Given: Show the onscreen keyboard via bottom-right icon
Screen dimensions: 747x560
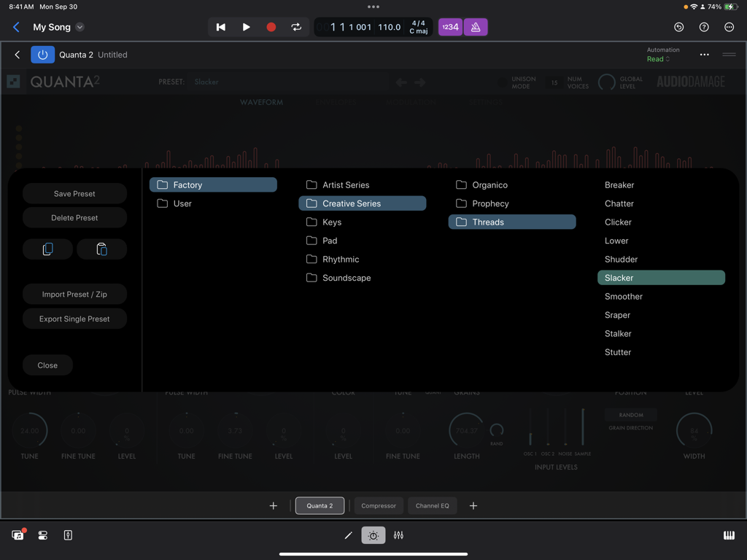Looking at the screenshot, I should pos(728,534).
